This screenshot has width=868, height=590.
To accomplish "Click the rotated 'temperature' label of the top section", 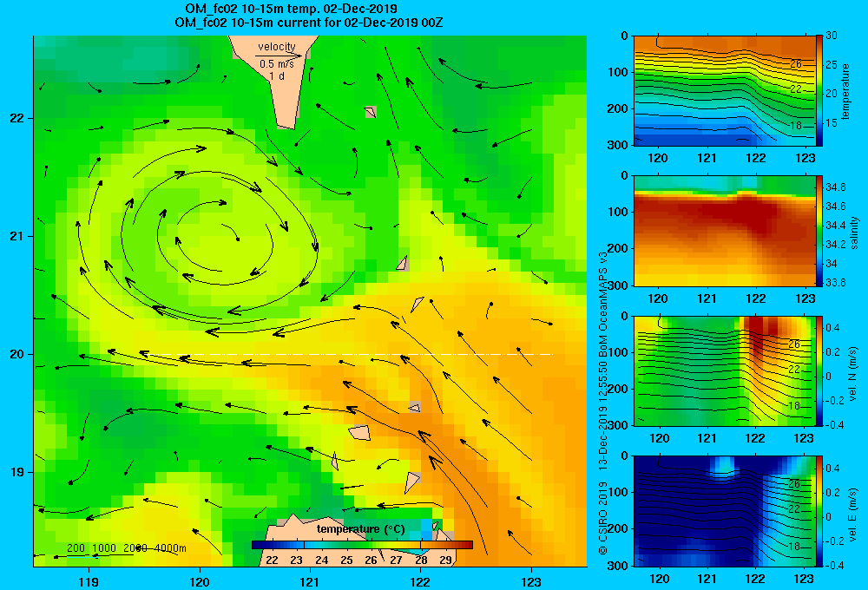I will [845, 91].
